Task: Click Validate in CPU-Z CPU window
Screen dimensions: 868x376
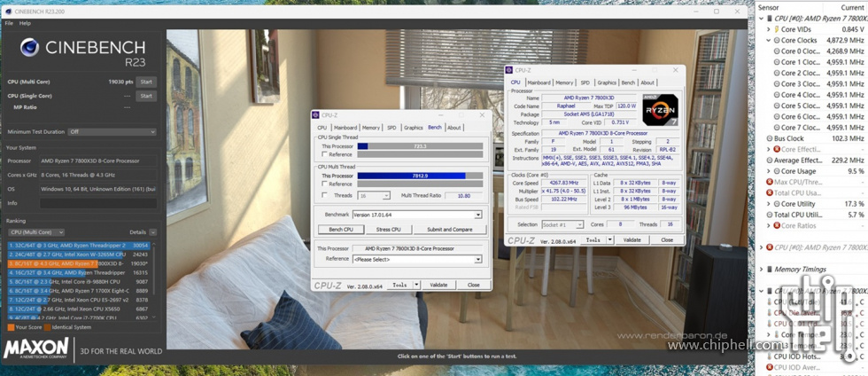Action: 632,240
